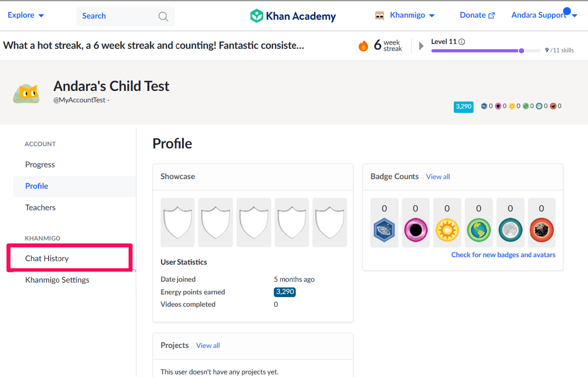Click the Level 11 skills progress bar
Viewport: 588px width, 377px height.
[x=486, y=50]
